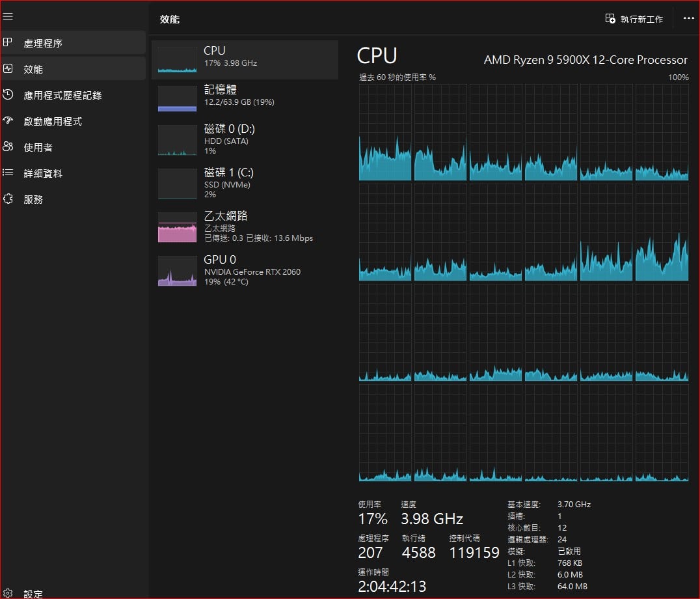700x599 pixels.
Task: Open the 磁碟 0 (D:) HDD entry
Action: coord(245,139)
